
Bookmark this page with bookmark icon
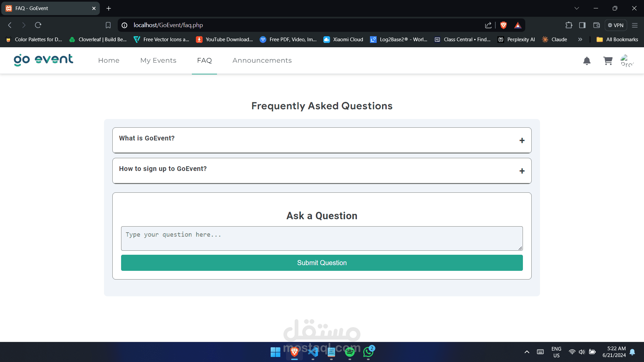tap(108, 25)
